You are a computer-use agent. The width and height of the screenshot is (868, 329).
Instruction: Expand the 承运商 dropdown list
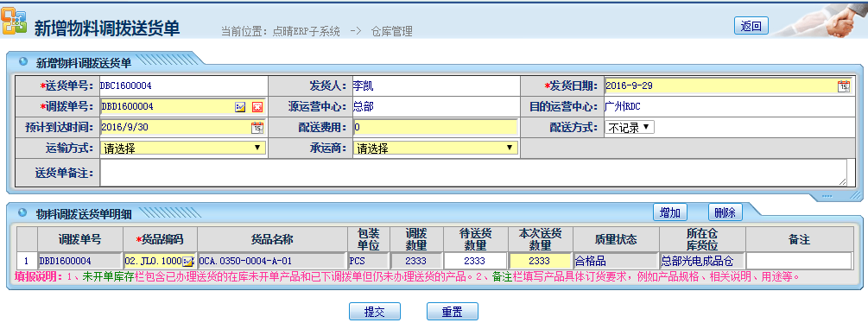pos(435,148)
